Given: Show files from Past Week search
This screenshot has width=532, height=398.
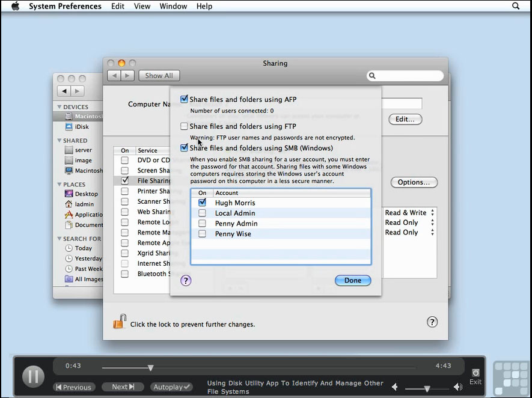Looking at the screenshot, I should 84,269.
